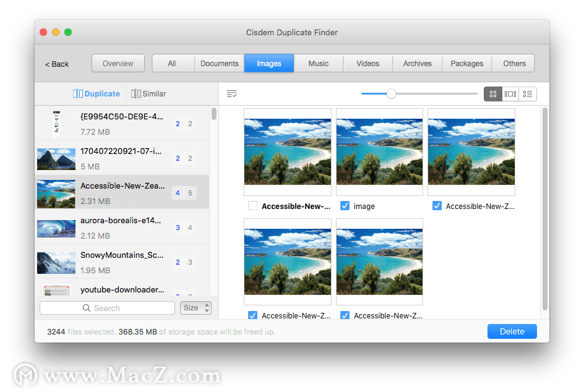The width and height of the screenshot is (584, 392).
Task: Open the Archives tab
Action: coord(418,63)
